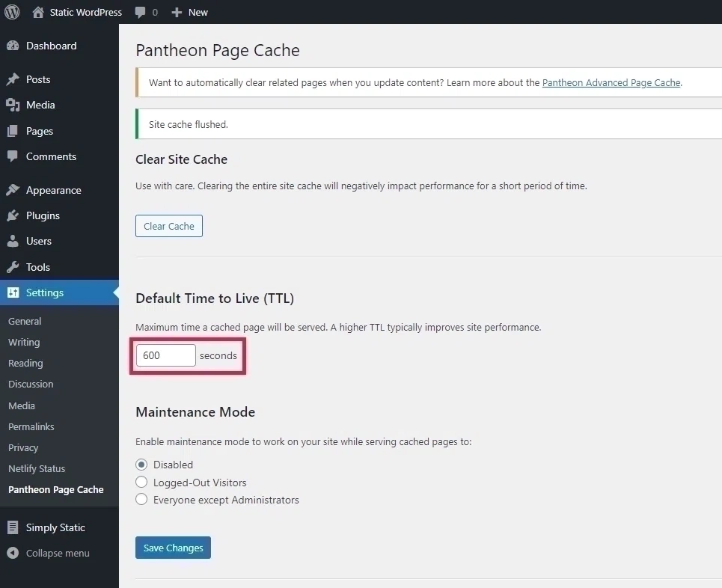Click the Tools wrench icon
Viewport: 722px width, 588px height.
point(12,267)
